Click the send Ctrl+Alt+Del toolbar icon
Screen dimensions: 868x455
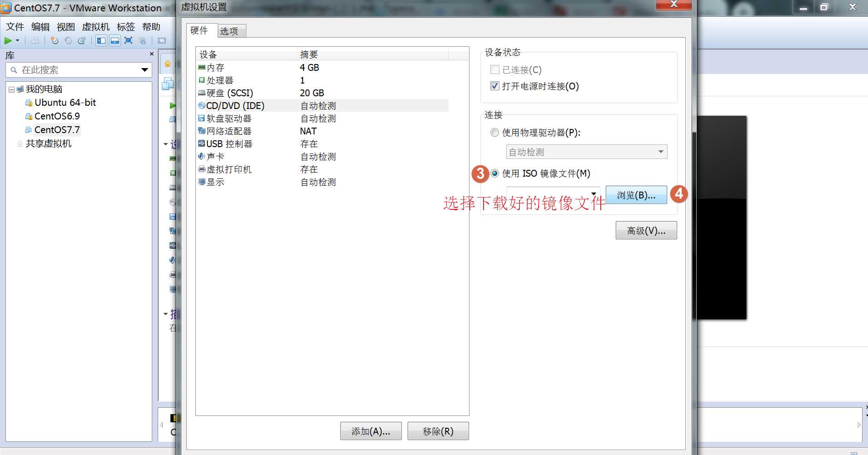tap(35, 41)
